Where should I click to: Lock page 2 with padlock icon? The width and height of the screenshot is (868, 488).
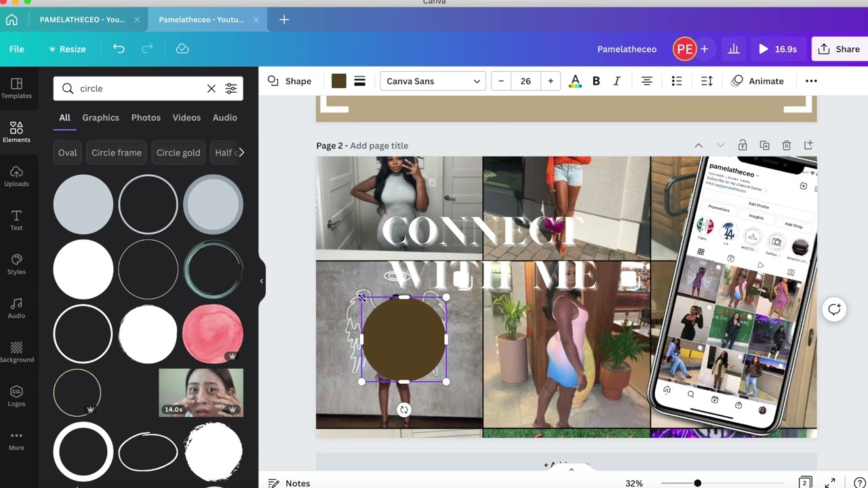743,146
